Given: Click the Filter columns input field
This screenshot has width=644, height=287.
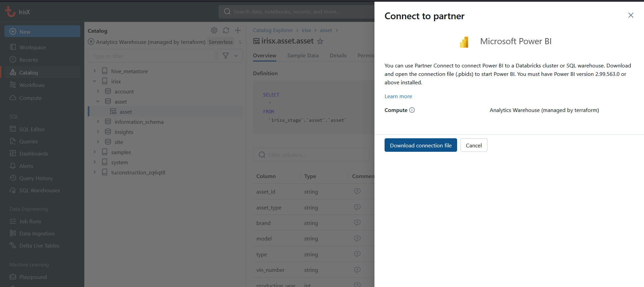Looking at the screenshot, I should tap(314, 155).
